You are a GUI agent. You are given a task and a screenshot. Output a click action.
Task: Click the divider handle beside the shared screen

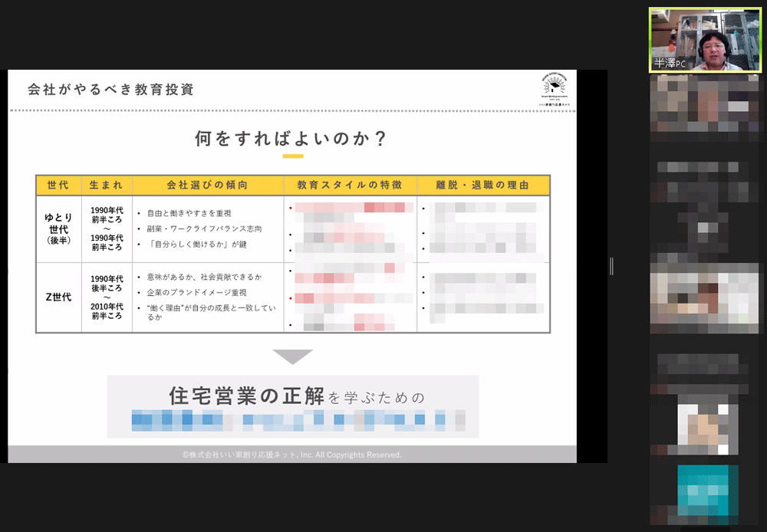point(611,266)
